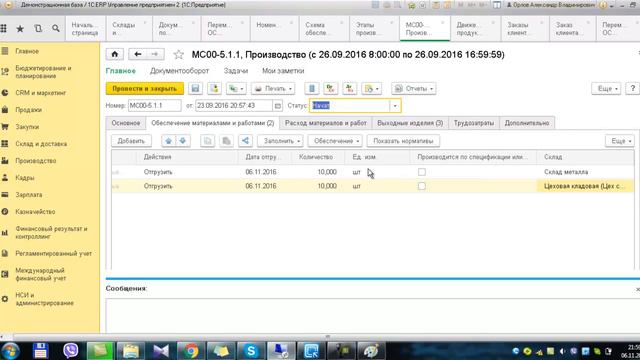Open the Обеспечение dropdown menu
This screenshot has width=640, height=360.
(x=335, y=141)
